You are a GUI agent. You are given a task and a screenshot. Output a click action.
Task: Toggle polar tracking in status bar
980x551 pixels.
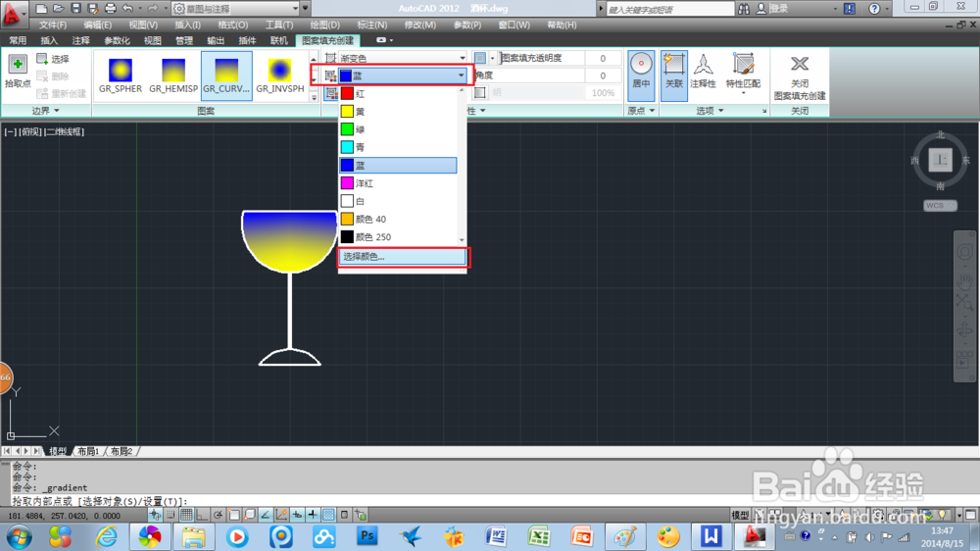pyautogui.click(x=218, y=515)
